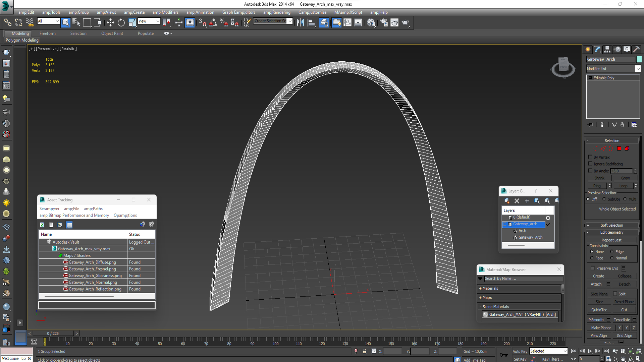644x362 pixels.
Task: Open the amp;Modifiers menu
Action: 165,12
